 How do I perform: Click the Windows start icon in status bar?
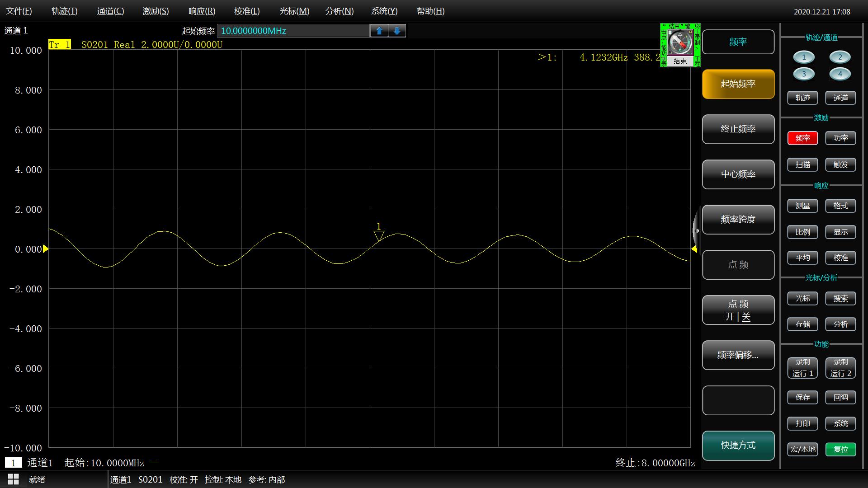(13, 479)
